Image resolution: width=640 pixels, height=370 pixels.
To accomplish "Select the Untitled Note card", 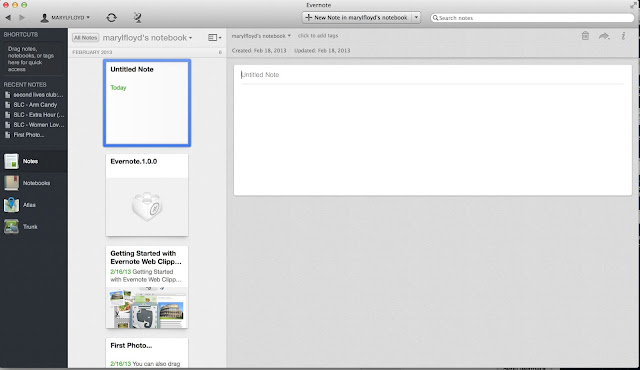I will [x=147, y=103].
